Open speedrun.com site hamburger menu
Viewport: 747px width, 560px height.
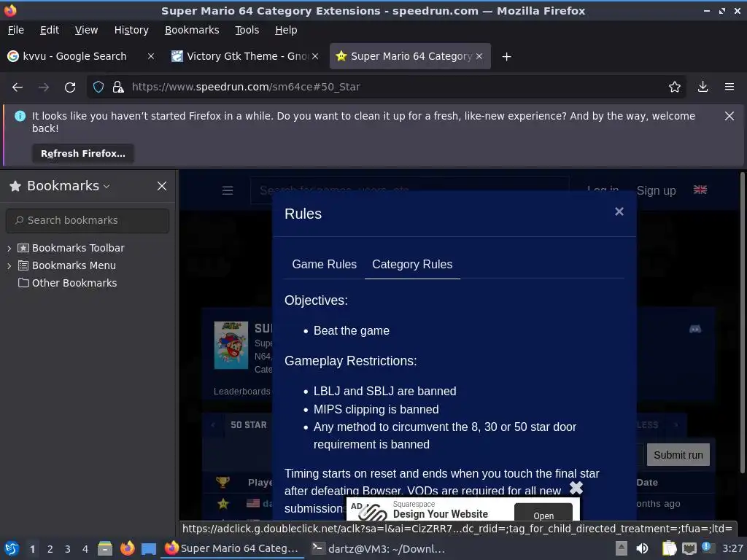click(x=228, y=190)
